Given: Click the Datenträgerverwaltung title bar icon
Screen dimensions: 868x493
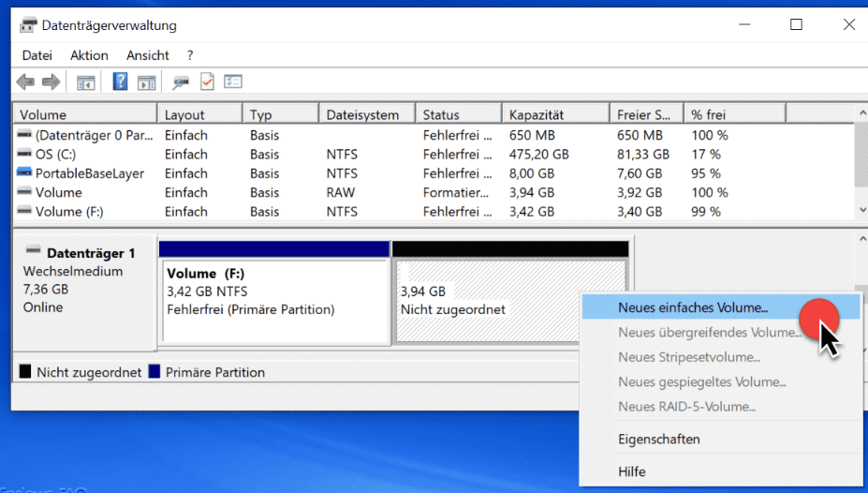Looking at the screenshot, I should pyautogui.click(x=28, y=25).
